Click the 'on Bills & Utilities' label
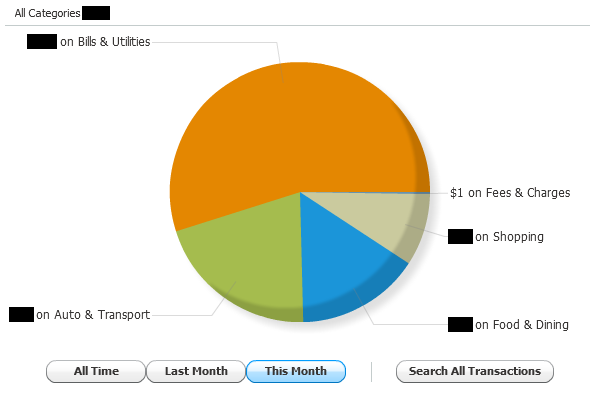Viewport: 590px width, 395px height. click(105, 42)
